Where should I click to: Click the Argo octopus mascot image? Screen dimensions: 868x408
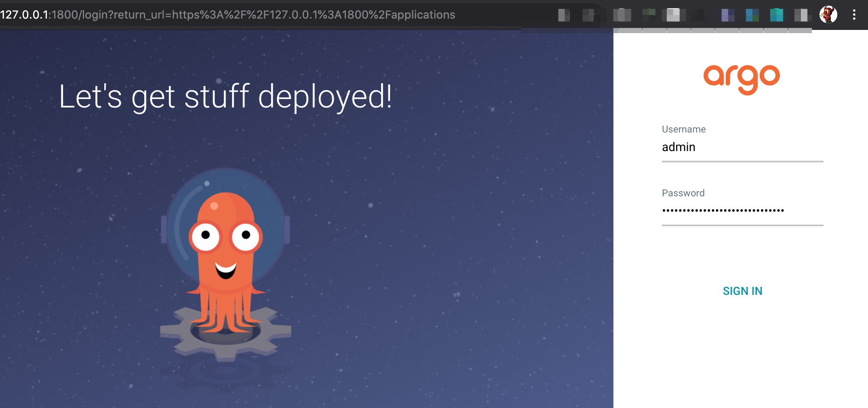tap(225, 265)
